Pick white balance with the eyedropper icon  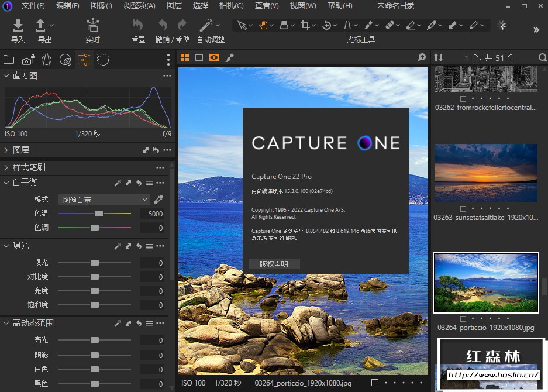point(158,200)
